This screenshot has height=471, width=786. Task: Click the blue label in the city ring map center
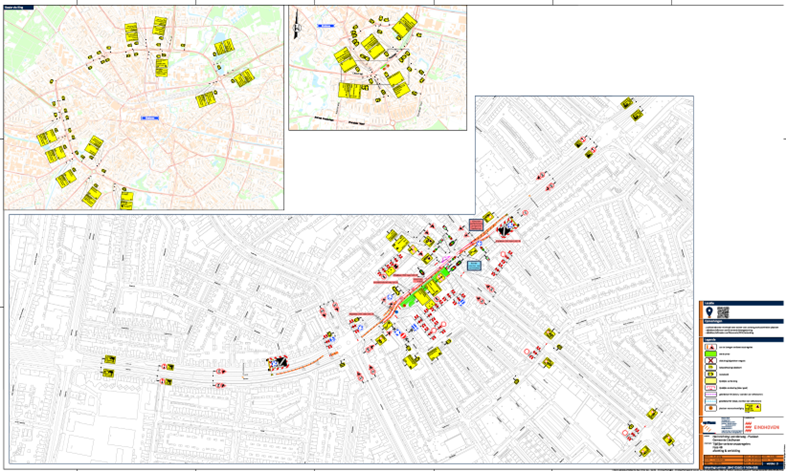coord(148,117)
